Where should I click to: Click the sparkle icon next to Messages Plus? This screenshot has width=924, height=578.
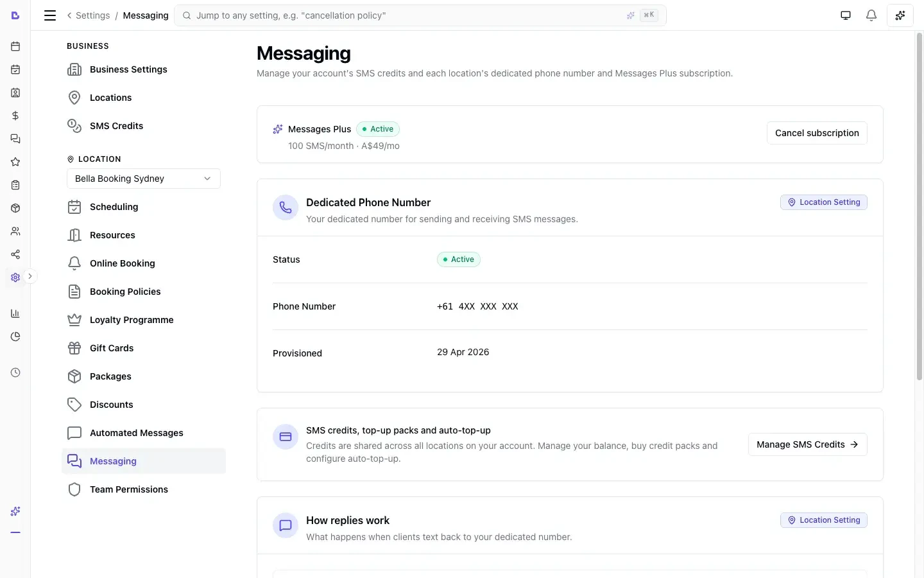point(278,129)
